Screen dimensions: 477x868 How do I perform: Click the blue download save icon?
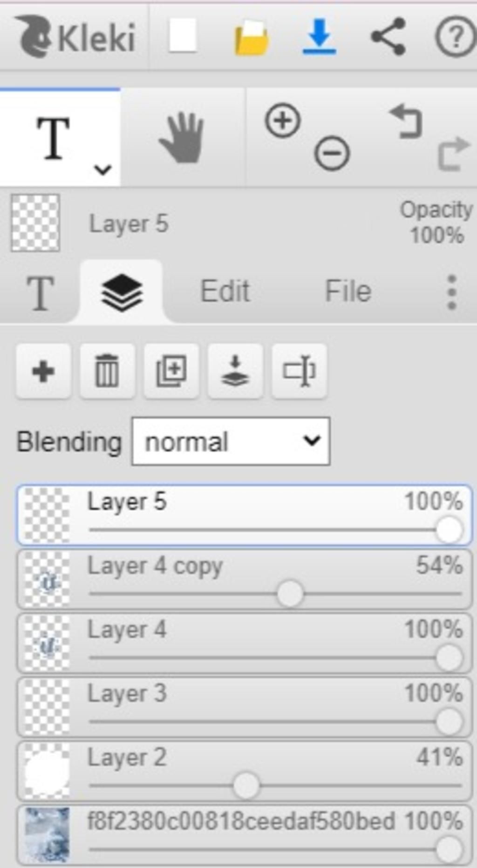click(320, 36)
